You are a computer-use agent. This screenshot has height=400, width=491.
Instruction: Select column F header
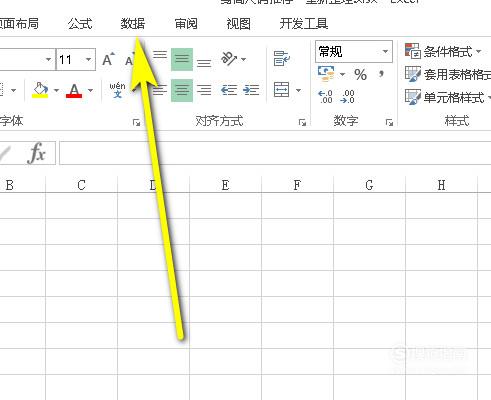coord(297,185)
